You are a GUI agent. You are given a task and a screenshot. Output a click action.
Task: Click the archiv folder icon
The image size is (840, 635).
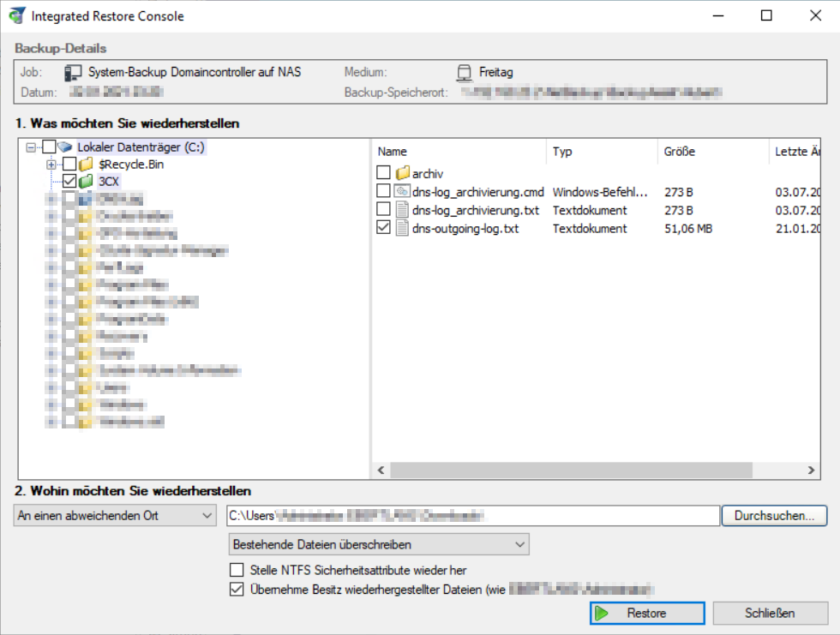coord(402,174)
